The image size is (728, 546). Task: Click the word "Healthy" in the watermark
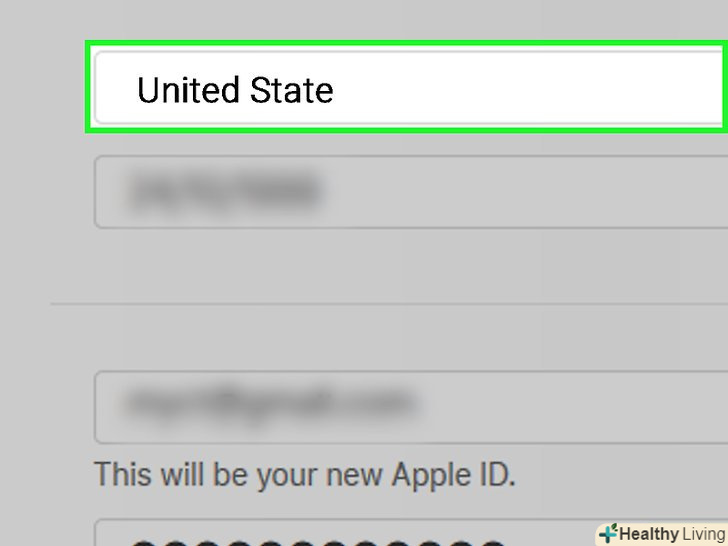(x=649, y=534)
